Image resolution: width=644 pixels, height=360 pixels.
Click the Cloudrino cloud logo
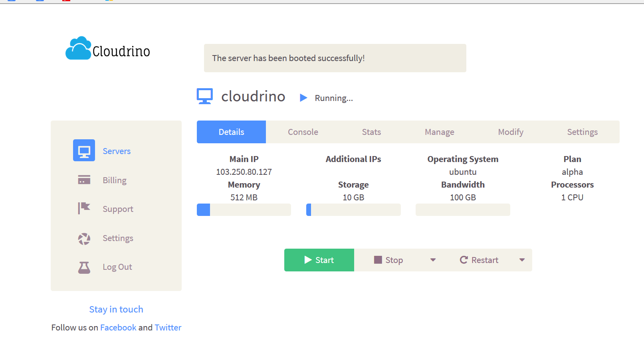79,49
